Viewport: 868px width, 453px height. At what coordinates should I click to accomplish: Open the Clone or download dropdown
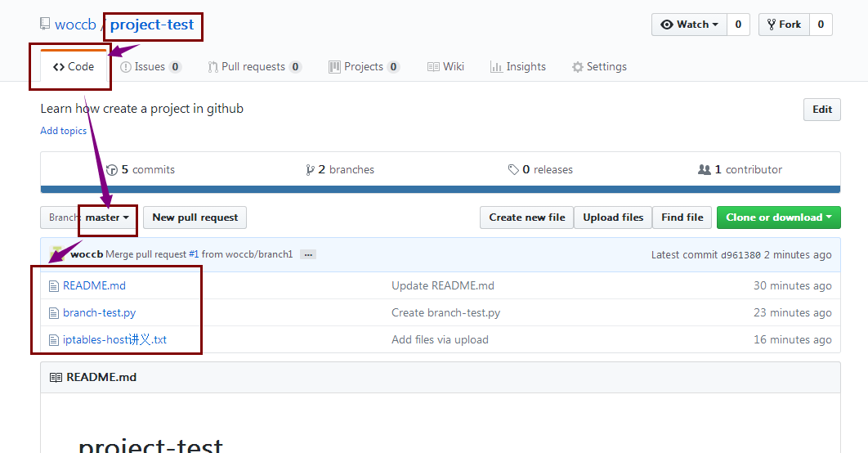[778, 218]
